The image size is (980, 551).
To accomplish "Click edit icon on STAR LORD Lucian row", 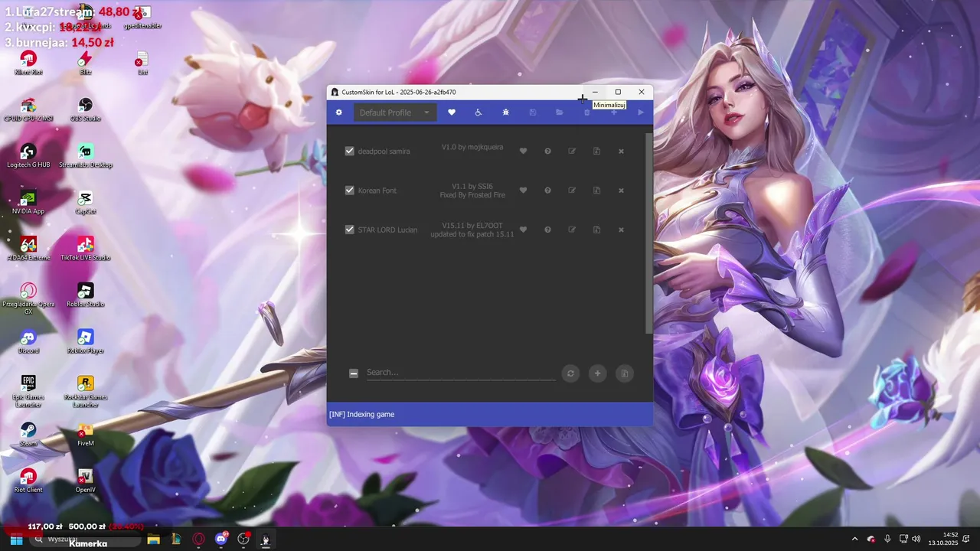I will coord(572,230).
